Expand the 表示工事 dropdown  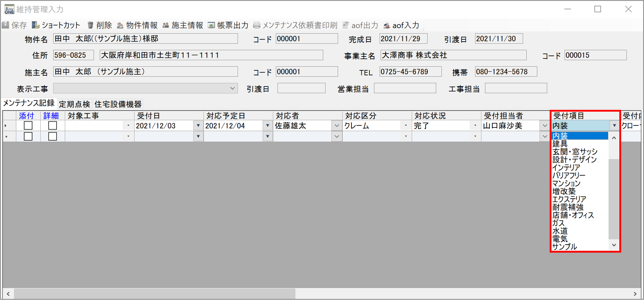pyautogui.click(x=232, y=88)
